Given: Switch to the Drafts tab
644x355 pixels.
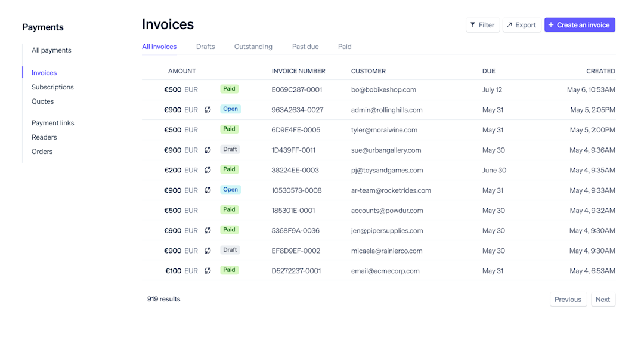Looking at the screenshot, I should pos(205,46).
